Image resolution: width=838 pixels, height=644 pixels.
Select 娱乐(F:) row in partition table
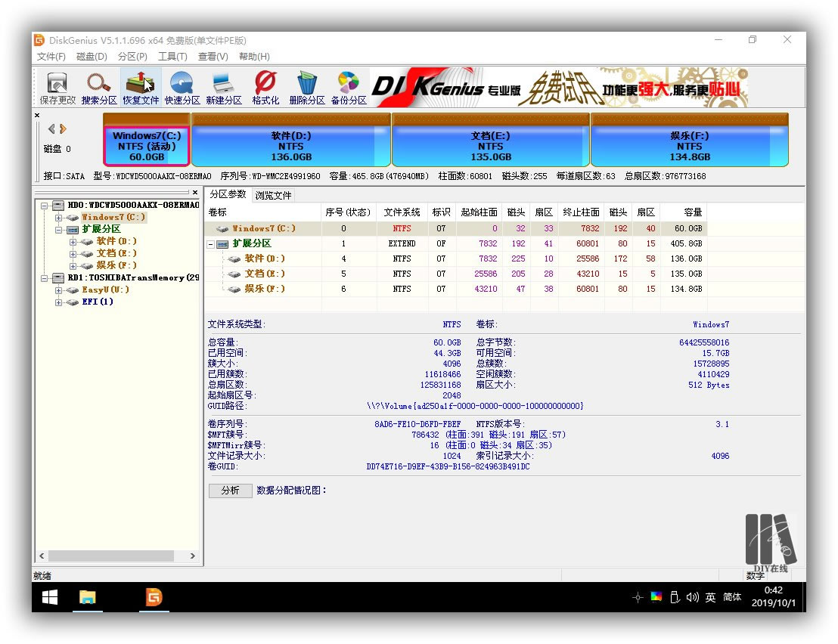[x=455, y=289]
